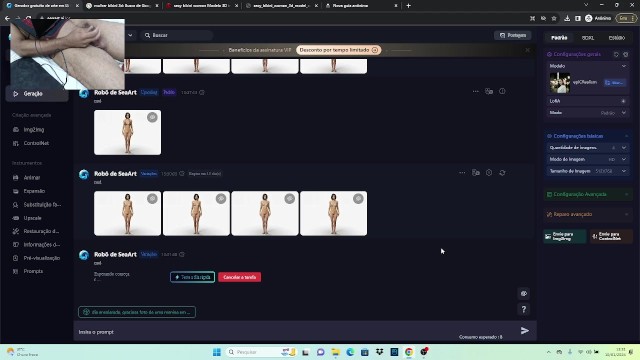Open the Informações tool in sidebar
The width and height of the screenshot is (640, 360).
pyautogui.click(x=37, y=244)
